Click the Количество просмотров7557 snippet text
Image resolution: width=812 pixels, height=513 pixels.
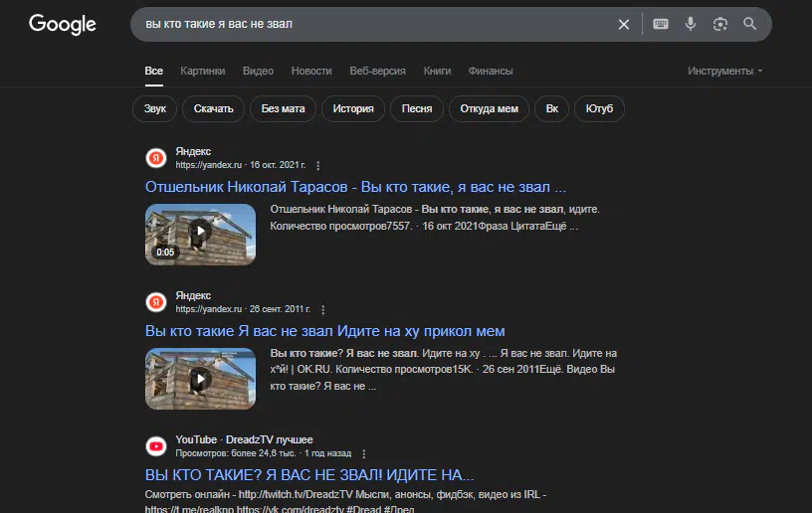[x=340, y=226]
